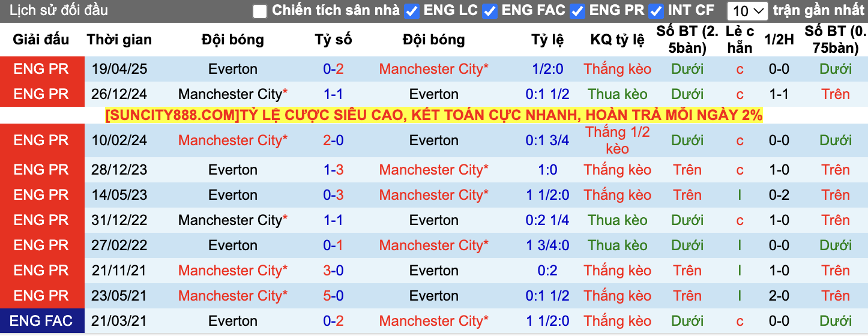
Task: Toggle the INT CF filter checkbox
Action: click(x=656, y=11)
